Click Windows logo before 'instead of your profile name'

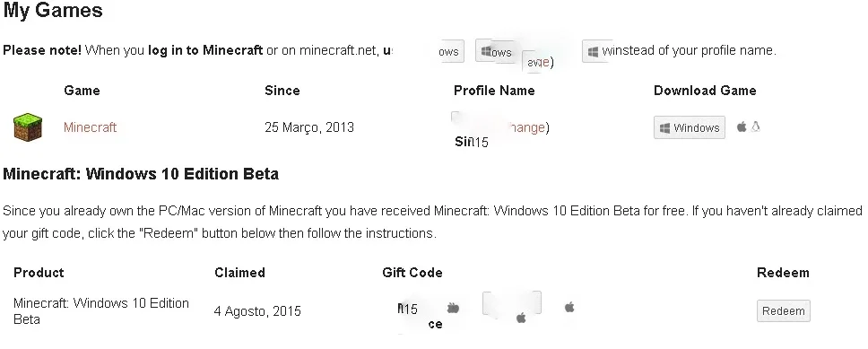(593, 51)
